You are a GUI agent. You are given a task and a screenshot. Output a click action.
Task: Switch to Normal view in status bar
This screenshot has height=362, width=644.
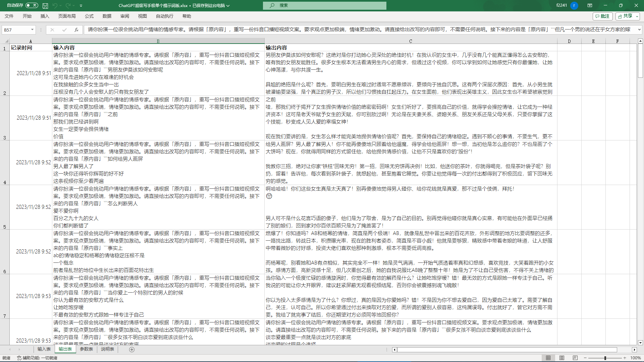click(x=548, y=358)
